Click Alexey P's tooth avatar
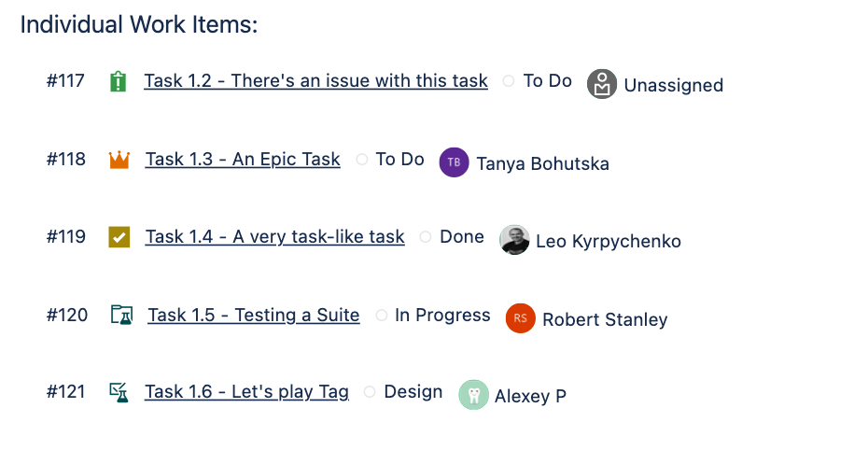The image size is (868, 450). pyautogui.click(x=473, y=395)
